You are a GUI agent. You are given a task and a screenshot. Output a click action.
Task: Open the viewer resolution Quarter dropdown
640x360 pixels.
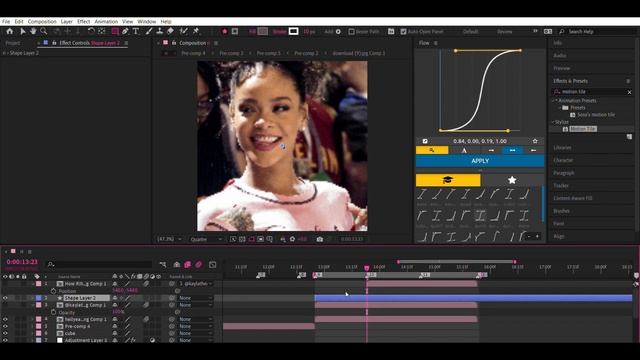[206, 239]
